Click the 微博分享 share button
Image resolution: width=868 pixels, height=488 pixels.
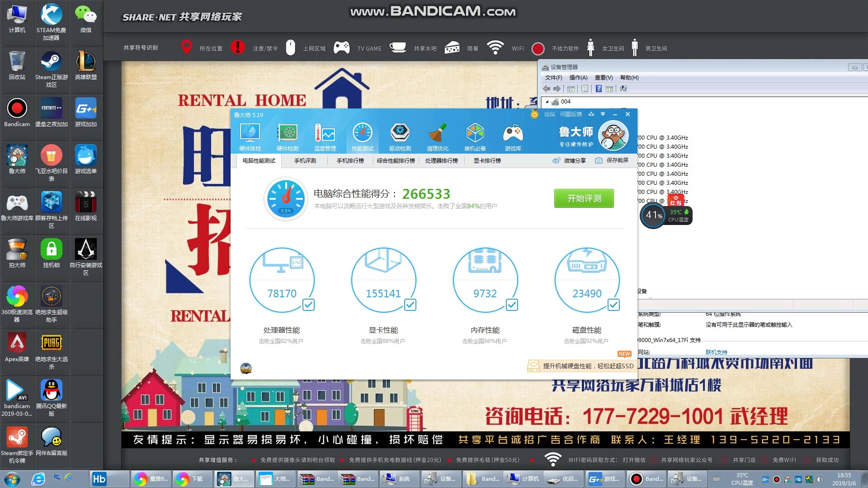coord(569,160)
